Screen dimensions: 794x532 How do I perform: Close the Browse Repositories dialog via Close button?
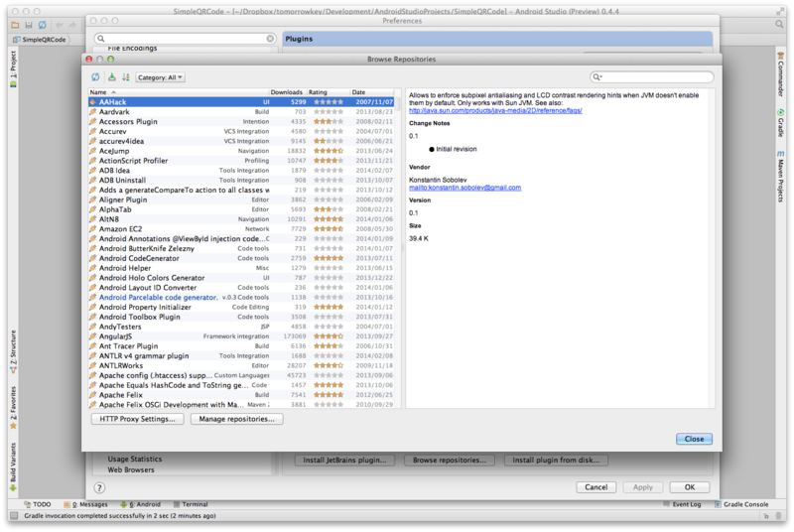[694, 439]
